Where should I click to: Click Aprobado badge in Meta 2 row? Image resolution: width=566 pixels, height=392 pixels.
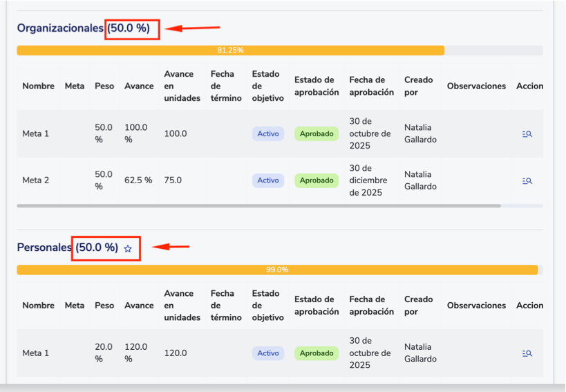[x=317, y=180]
